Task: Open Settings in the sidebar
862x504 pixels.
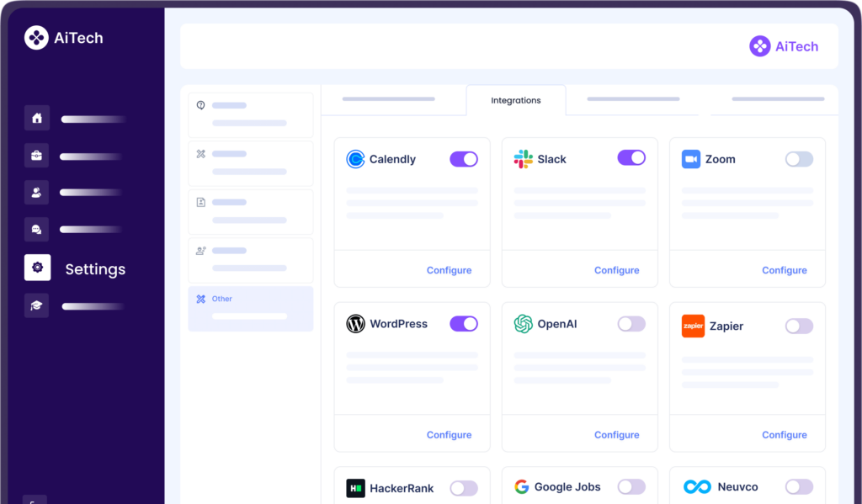Action: [95, 269]
